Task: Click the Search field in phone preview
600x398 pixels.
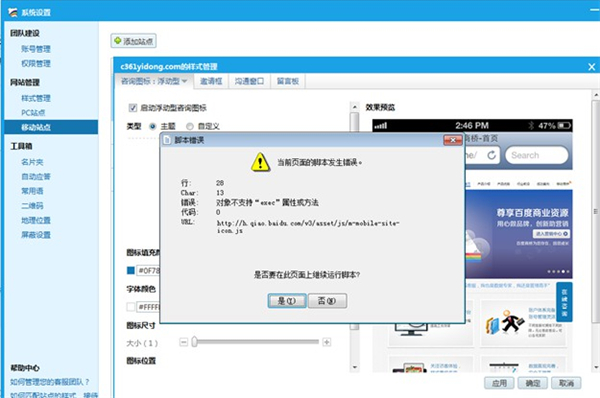Action: [x=536, y=155]
